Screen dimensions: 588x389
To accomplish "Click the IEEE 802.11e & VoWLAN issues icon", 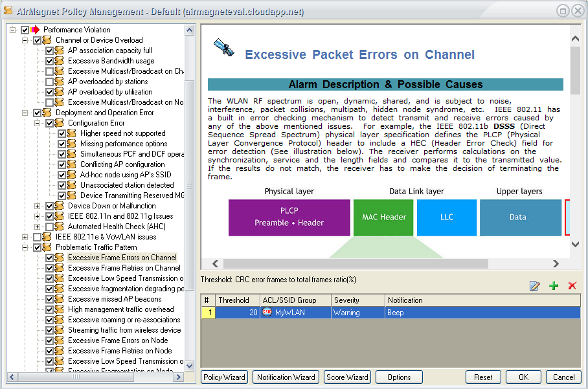I will click(47, 237).
